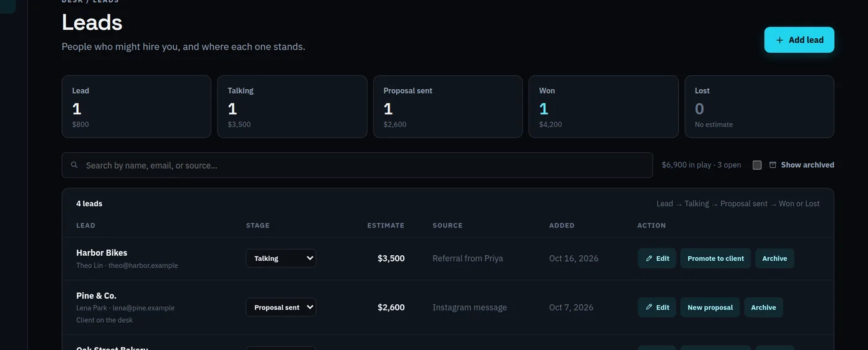This screenshot has height=350, width=868.
Task: Click the Oct 7, 2026 date
Action: 571,307
